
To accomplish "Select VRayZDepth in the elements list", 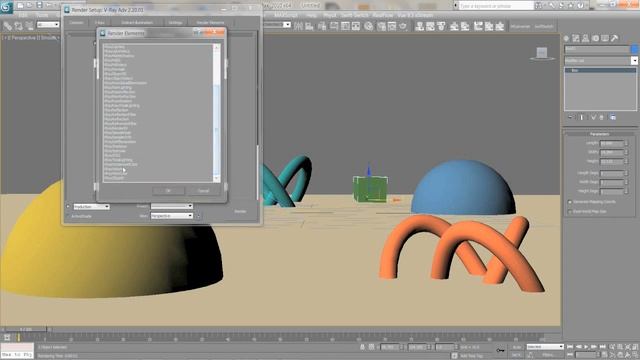I will pyautogui.click(x=114, y=178).
